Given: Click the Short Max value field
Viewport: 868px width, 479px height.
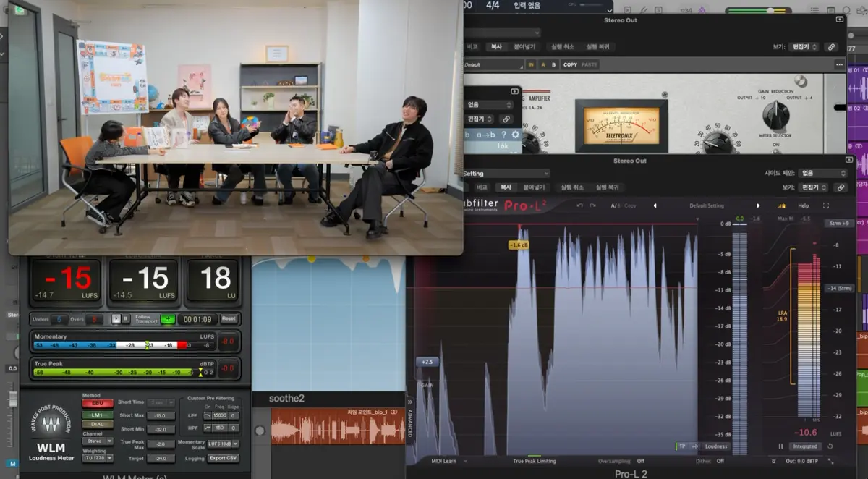Looking at the screenshot, I should click(x=161, y=415).
